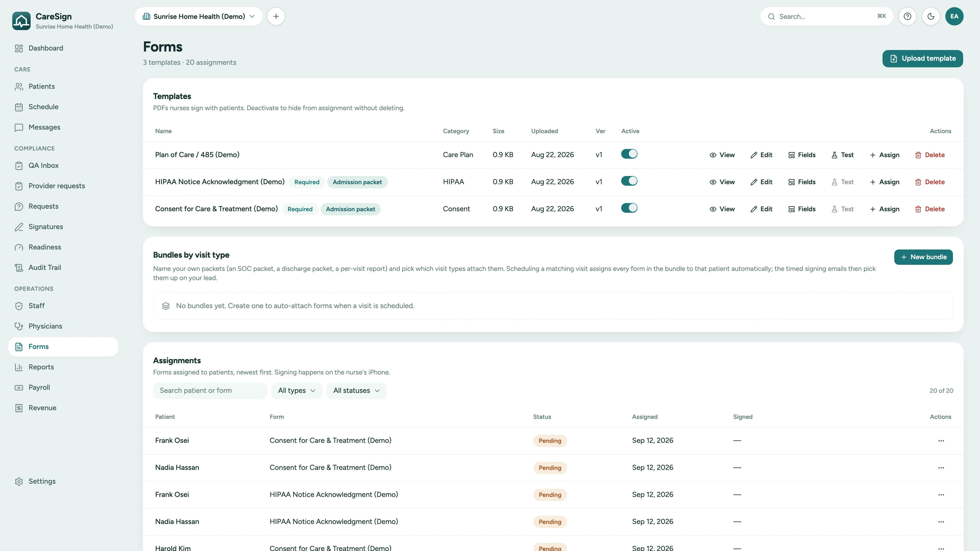
Task: Click the plus icon beside the organization selector
Action: click(x=276, y=16)
